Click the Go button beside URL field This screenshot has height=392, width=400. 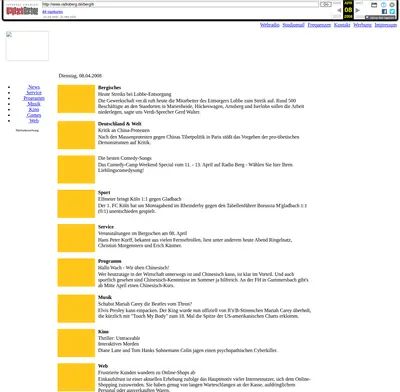(x=326, y=4)
